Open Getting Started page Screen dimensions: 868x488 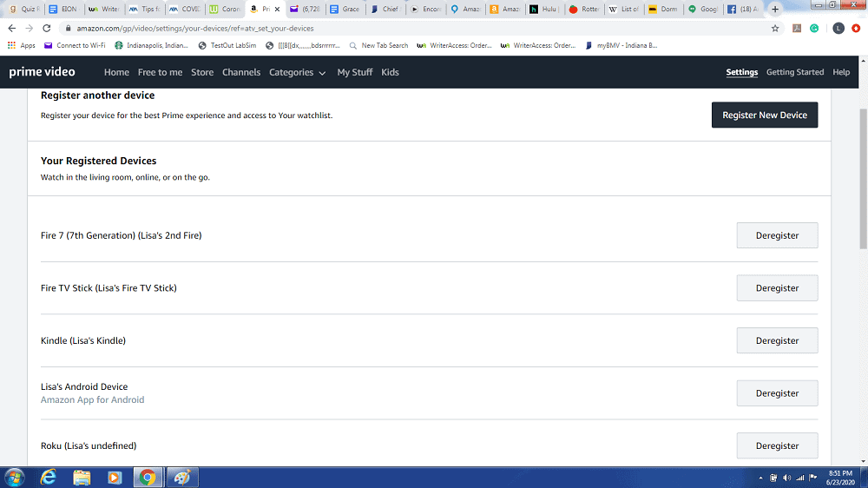click(x=795, y=72)
